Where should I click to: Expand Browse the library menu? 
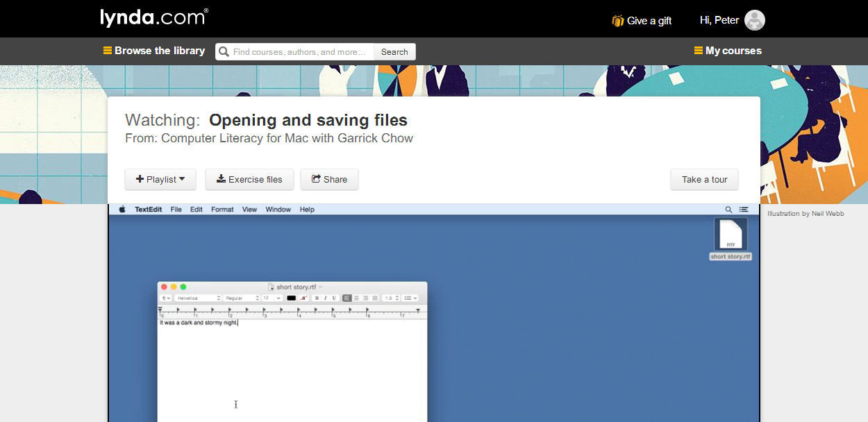pos(154,51)
